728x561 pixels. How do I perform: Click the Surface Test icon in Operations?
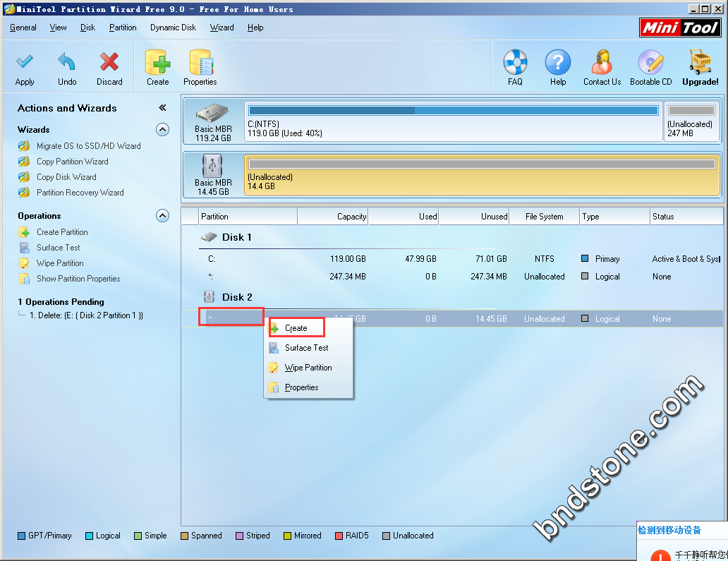24,248
